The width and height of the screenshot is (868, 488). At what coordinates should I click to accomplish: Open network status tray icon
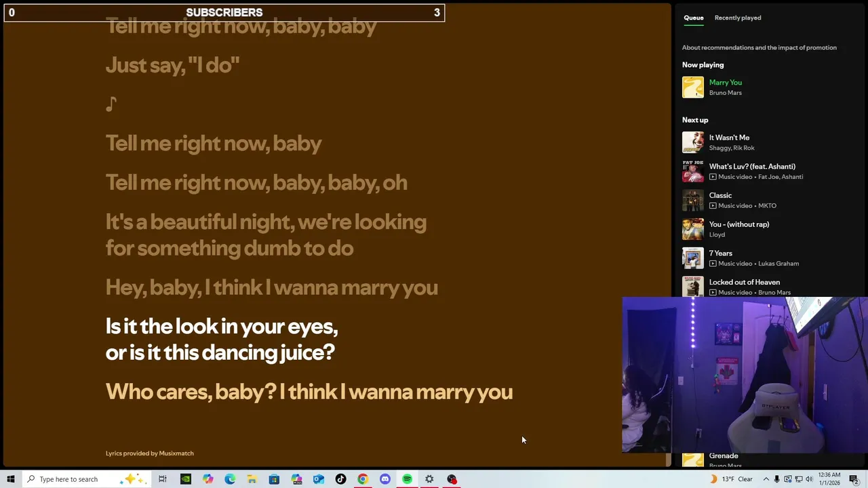point(798,479)
